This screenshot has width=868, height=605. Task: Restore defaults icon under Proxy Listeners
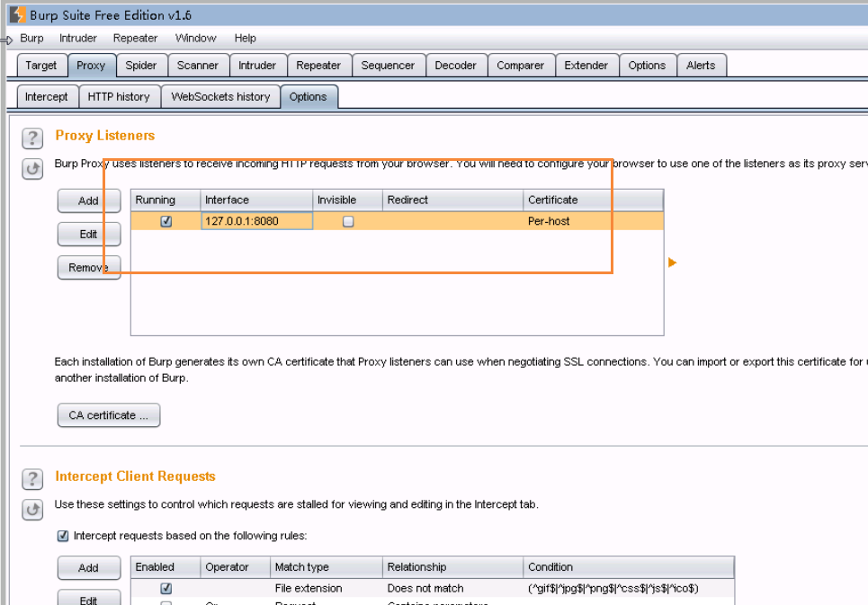32,169
